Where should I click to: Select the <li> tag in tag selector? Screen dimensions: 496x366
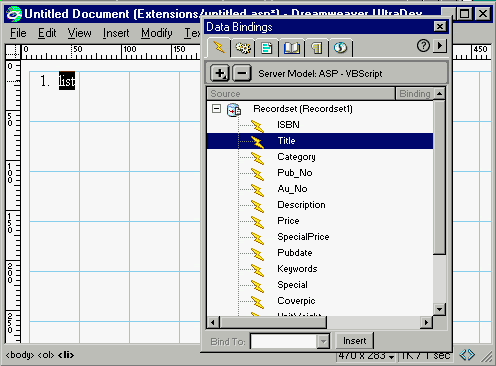click(x=66, y=355)
